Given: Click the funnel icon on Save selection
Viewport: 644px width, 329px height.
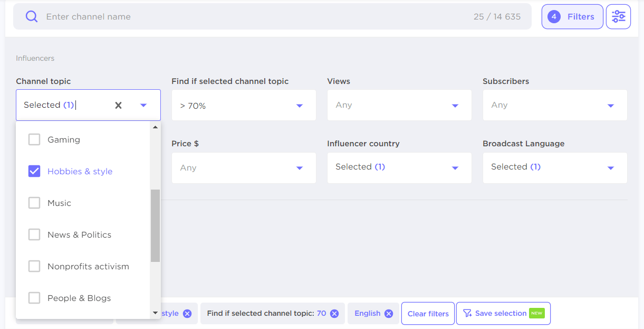Looking at the screenshot, I should tap(467, 313).
